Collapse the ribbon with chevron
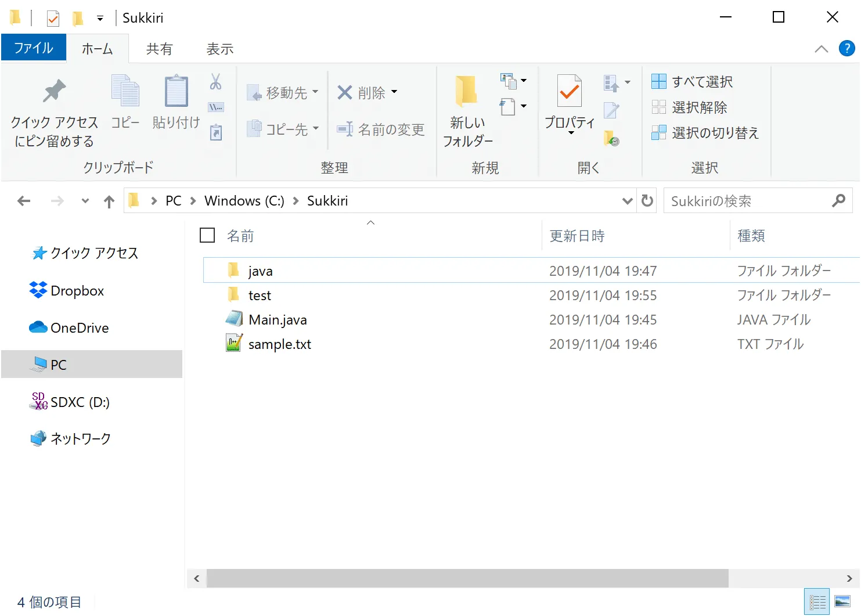This screenshot has width=861, height=616. pos(821,49)
